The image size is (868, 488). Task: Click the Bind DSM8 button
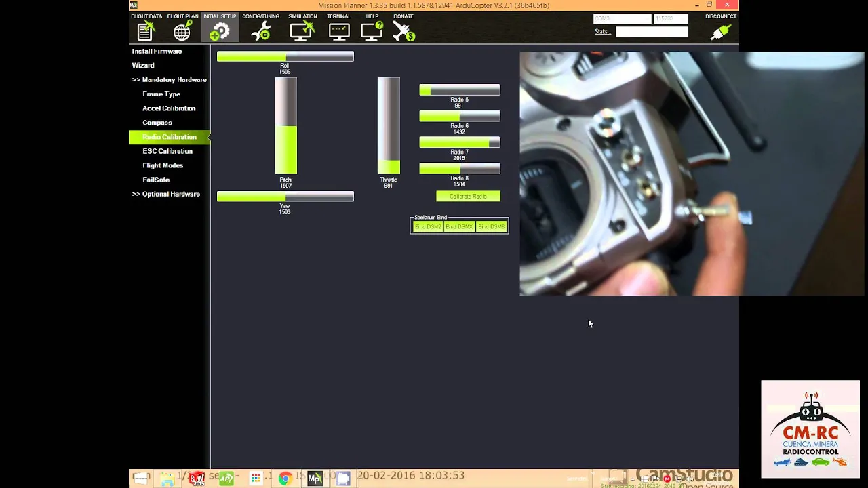point(491,227)
